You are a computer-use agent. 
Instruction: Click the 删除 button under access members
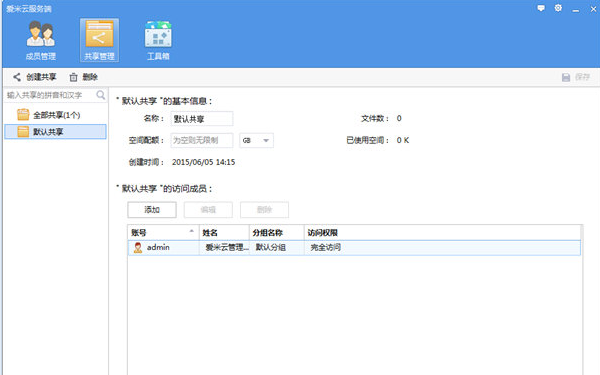click(x=264, y=210)
